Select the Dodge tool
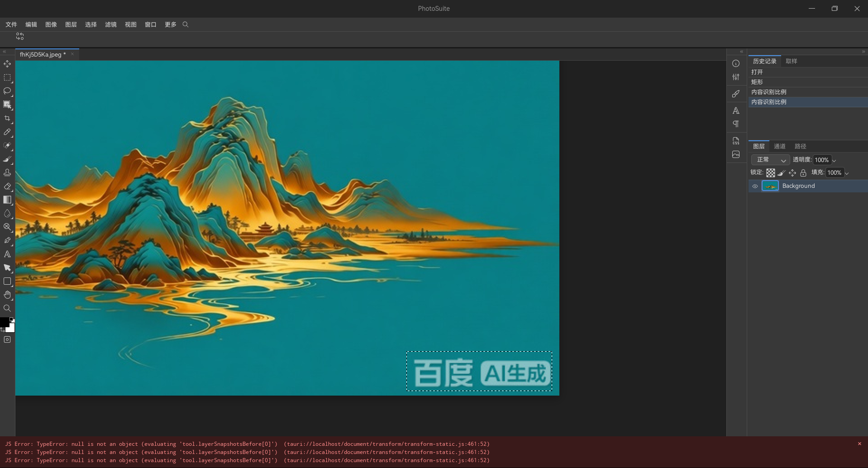 click(7, 227)
